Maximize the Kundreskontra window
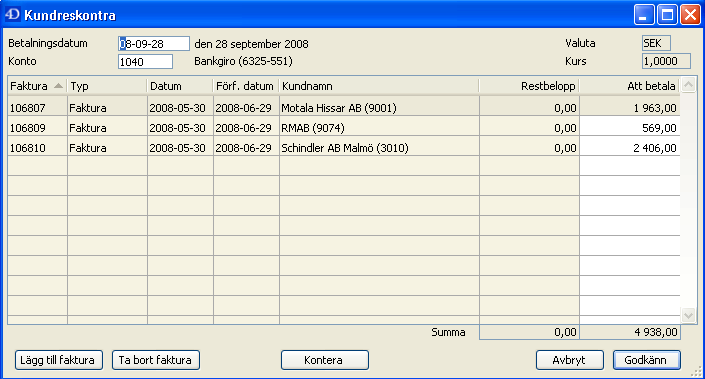 tap(667, 14)
